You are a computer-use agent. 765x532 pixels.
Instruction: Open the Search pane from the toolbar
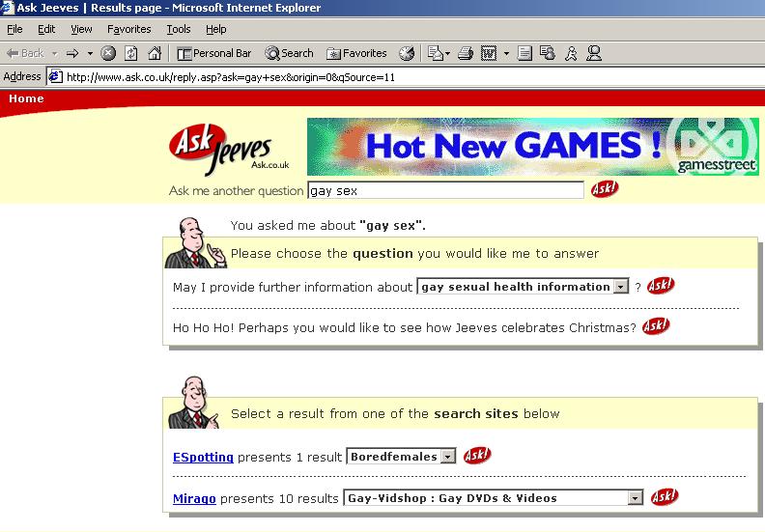point(290,53)
